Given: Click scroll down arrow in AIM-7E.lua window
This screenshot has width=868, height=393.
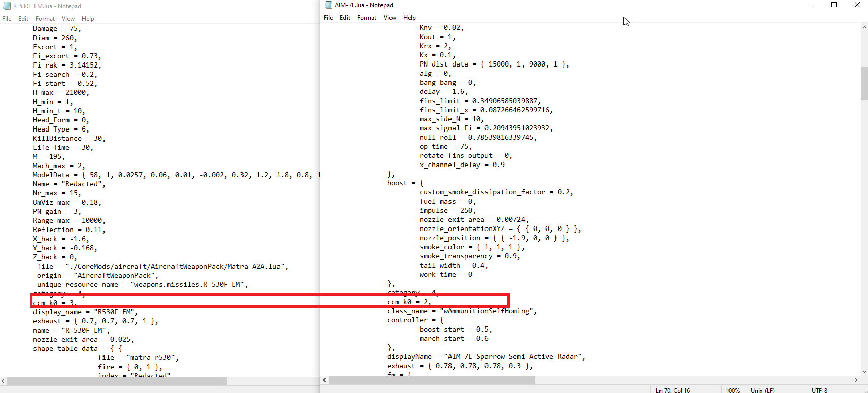Looking at the screenshot, I should [864, 372].
